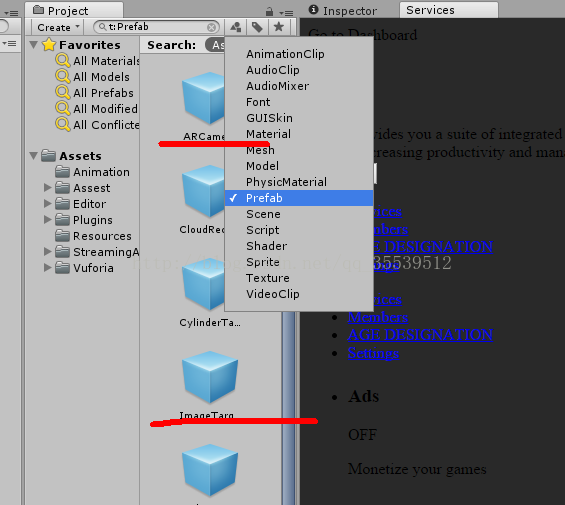Select the ARCamera prefab thumbnail
565x505 pixels.
203,98
